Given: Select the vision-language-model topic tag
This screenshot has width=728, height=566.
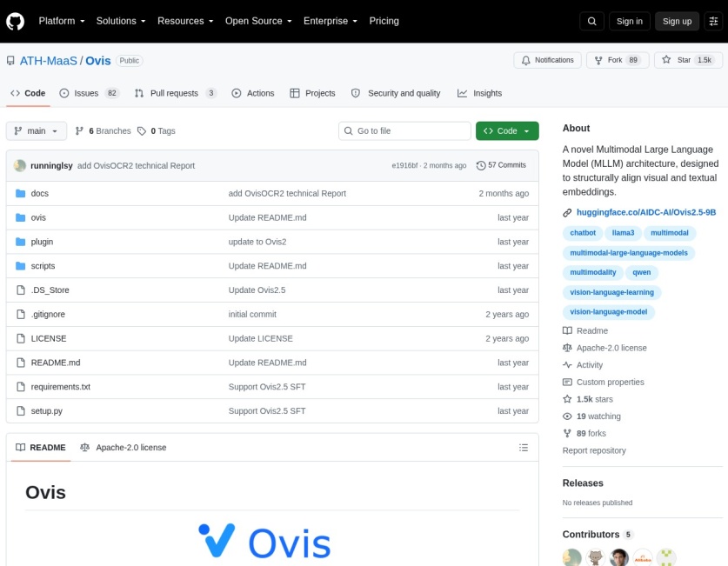Looking at the screenshot, I should [x=608, y=312].
